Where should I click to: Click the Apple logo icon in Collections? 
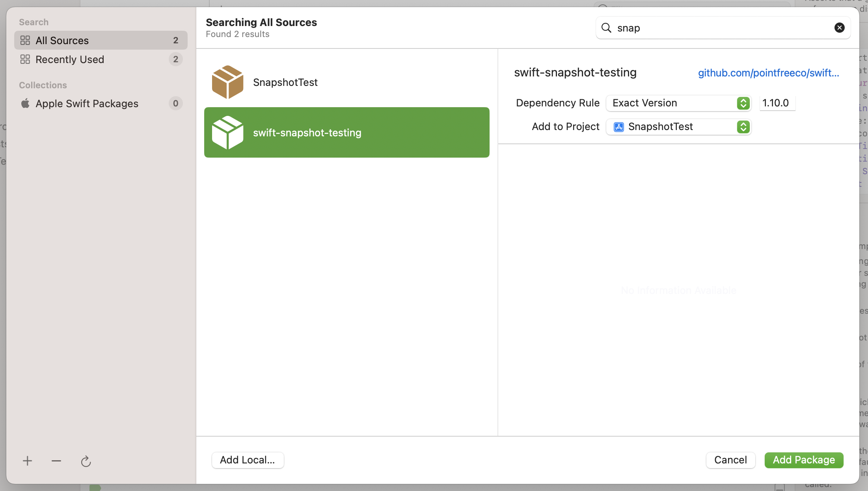tap(25, 103)
